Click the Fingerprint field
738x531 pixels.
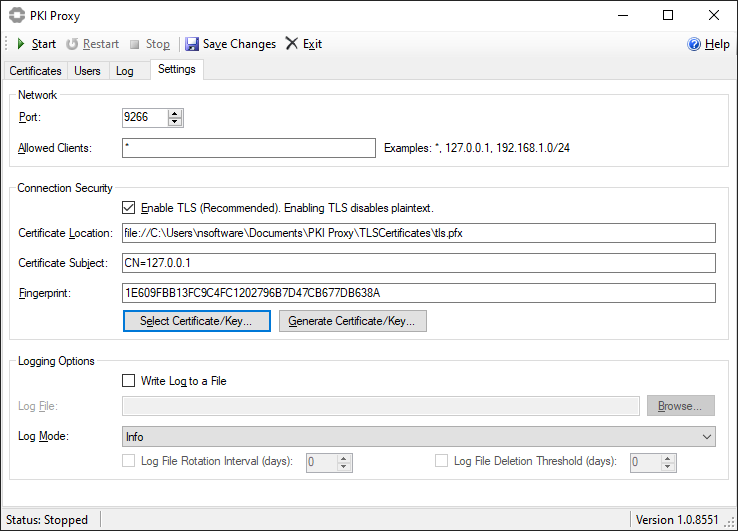click(419, 293)
